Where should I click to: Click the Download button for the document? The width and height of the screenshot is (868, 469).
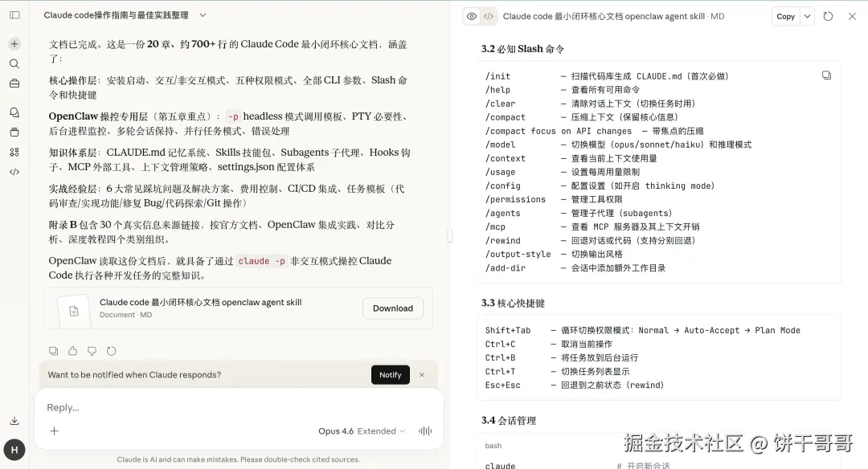coord(392,308)
